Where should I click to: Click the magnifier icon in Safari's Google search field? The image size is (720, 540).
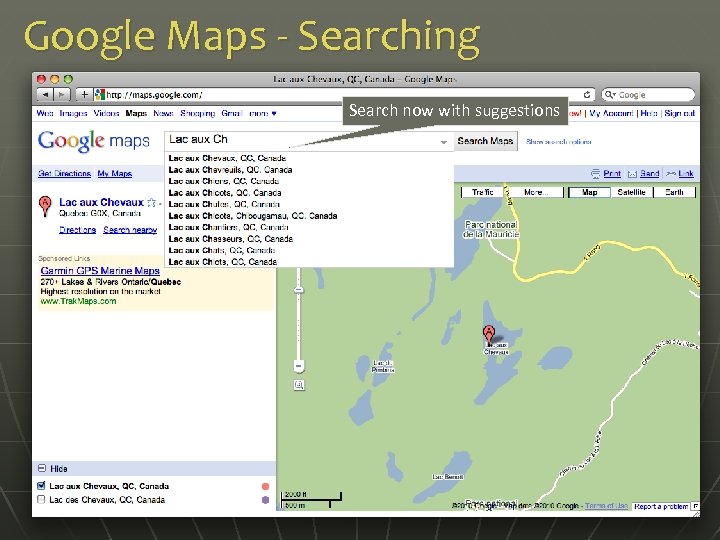pyautogui.click(x=610, y=95)
